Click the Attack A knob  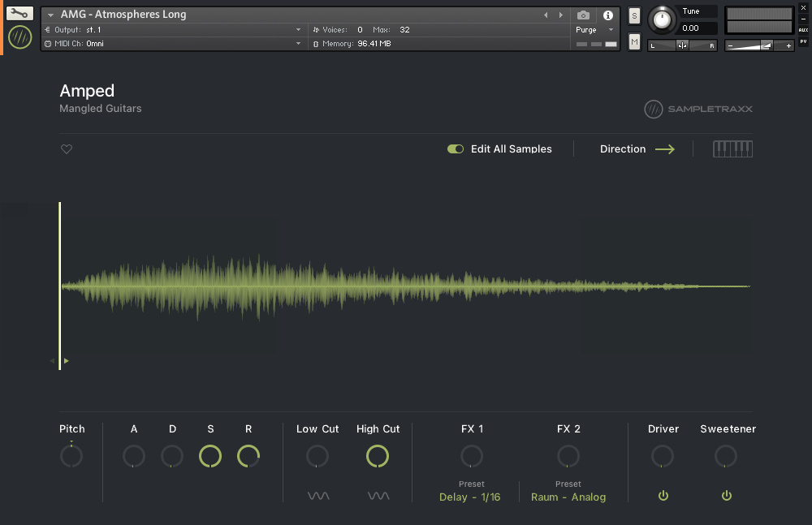point(134,456)
